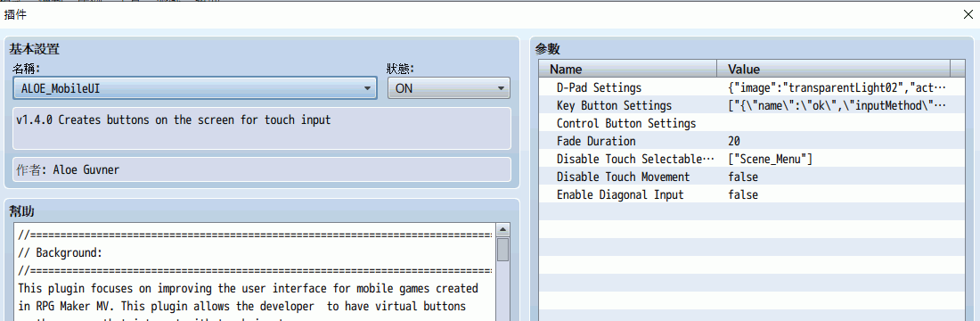980x321 pixels.
Task: Select the Fade Duration parameter row
Action: click(x=753, y=142)
